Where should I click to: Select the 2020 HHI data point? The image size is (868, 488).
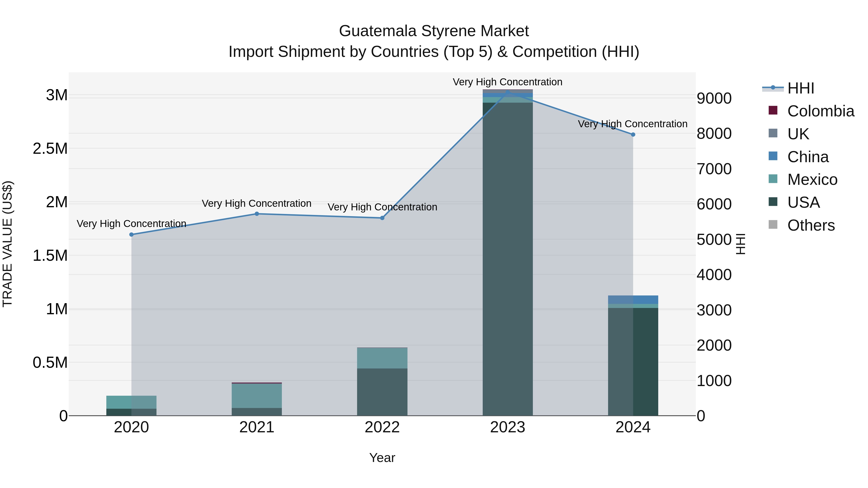pos(131,234)
